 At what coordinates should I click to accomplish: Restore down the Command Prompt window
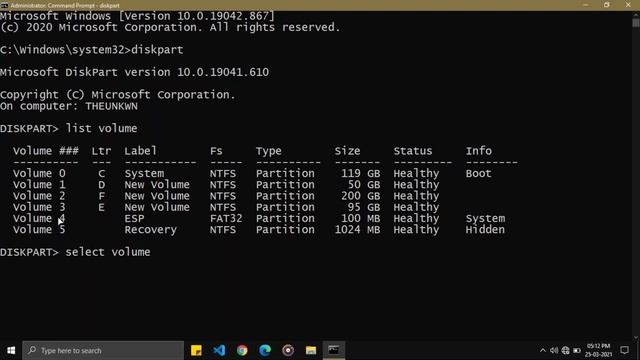click(607, 5)
